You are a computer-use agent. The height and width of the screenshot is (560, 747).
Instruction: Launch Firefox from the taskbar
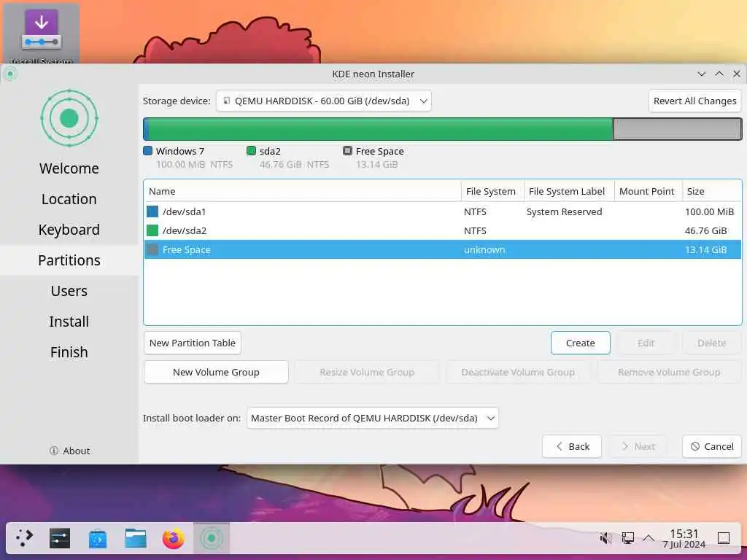(x=174, y=538)
